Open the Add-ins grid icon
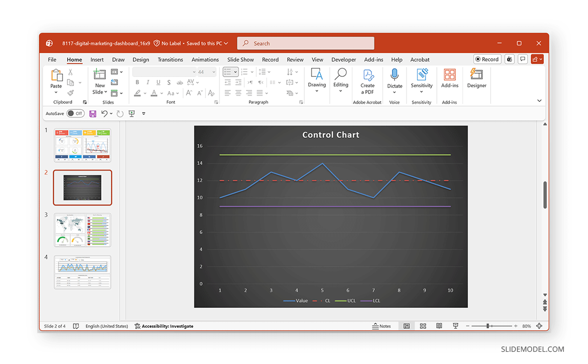The image size is (588, 364). tap(450, 74)
